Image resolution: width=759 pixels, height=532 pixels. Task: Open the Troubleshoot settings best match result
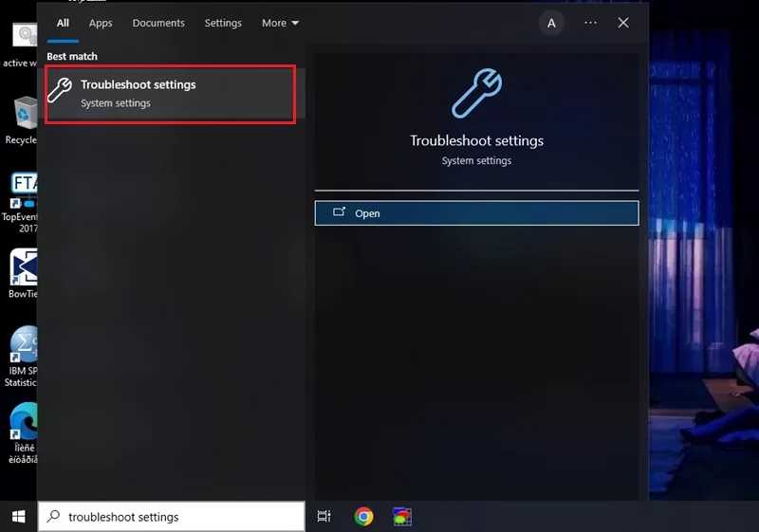[x=171, y=94]
